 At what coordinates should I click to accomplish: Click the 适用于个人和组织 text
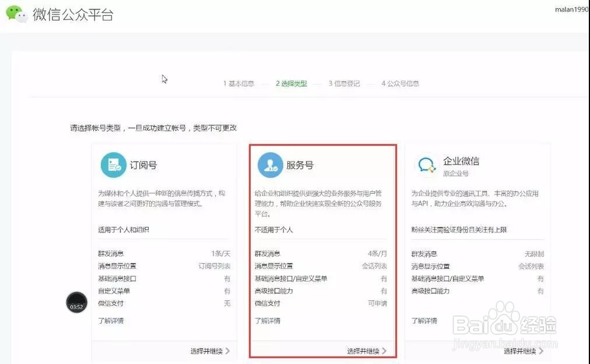click(x=123, y=229)
